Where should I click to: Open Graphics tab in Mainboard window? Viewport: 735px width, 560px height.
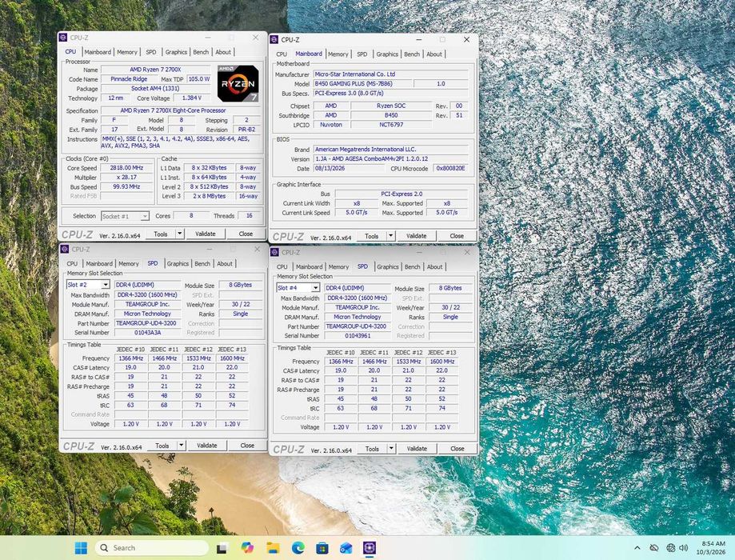(387, 54)
